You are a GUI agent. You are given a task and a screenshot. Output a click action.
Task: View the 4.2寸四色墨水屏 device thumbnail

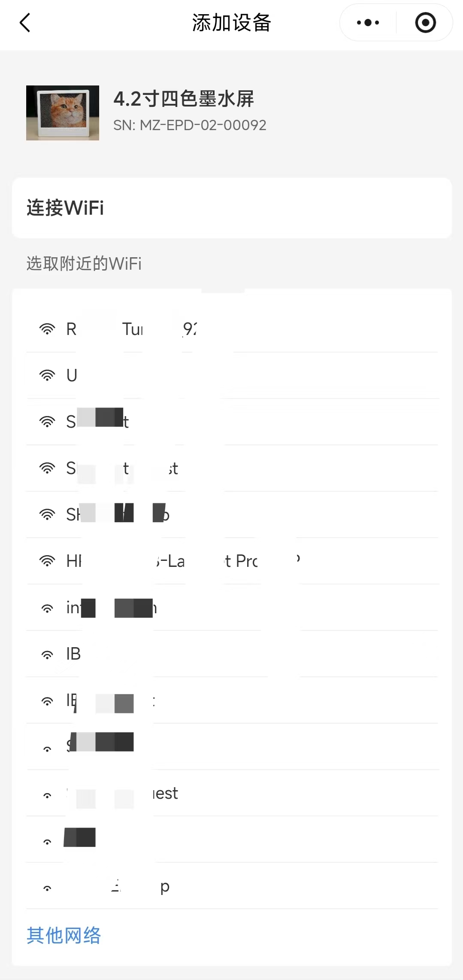click(62, 113)
